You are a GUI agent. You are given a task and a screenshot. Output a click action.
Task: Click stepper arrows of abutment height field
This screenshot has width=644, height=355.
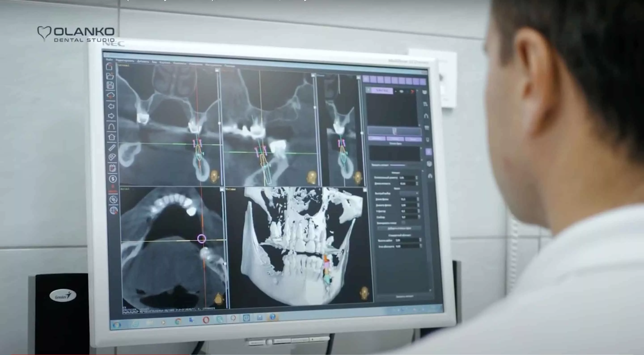pyautogui.click(x=420, y=240)
